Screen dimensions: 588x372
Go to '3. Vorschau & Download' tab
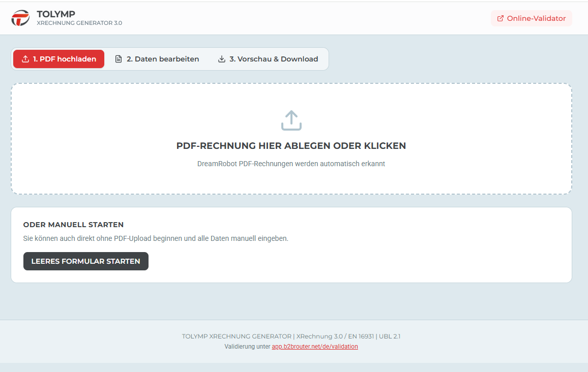[x=268, y=59]
